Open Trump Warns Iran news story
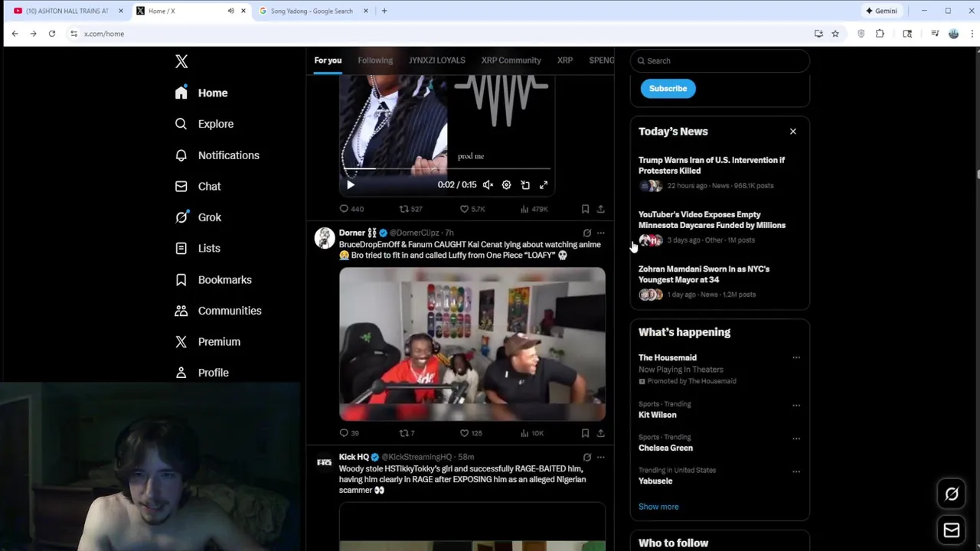 [719, 172]
